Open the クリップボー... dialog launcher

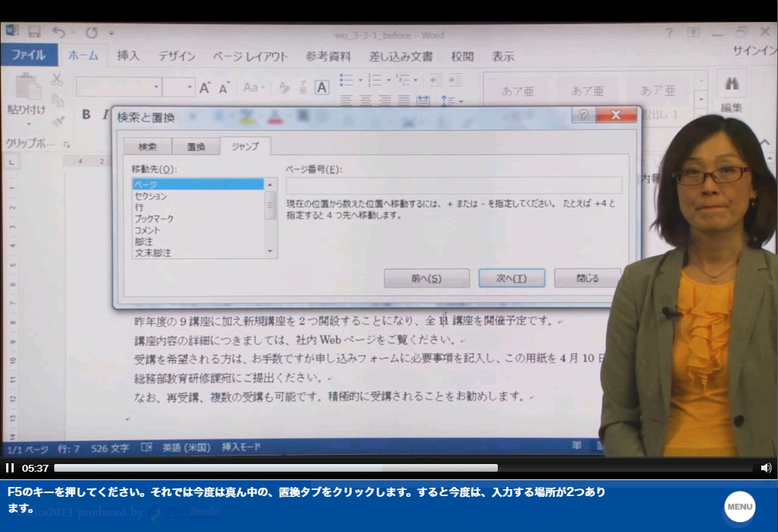(x=66, y=145)
